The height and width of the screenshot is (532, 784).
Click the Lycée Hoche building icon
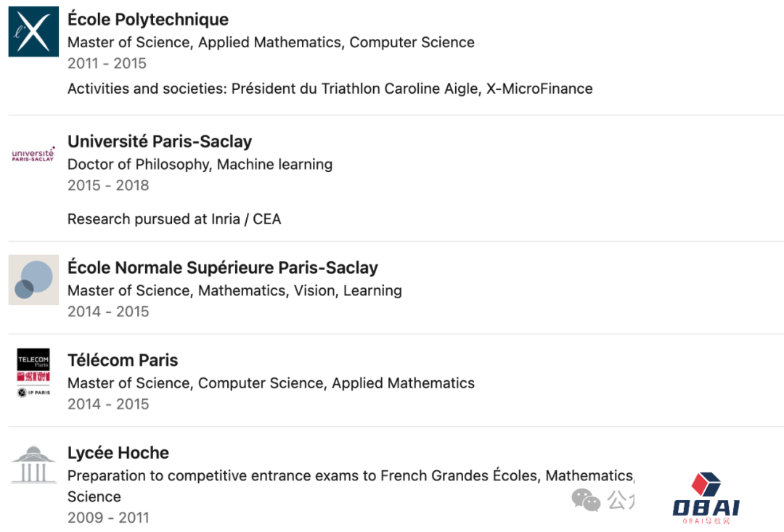pos(33,465)
